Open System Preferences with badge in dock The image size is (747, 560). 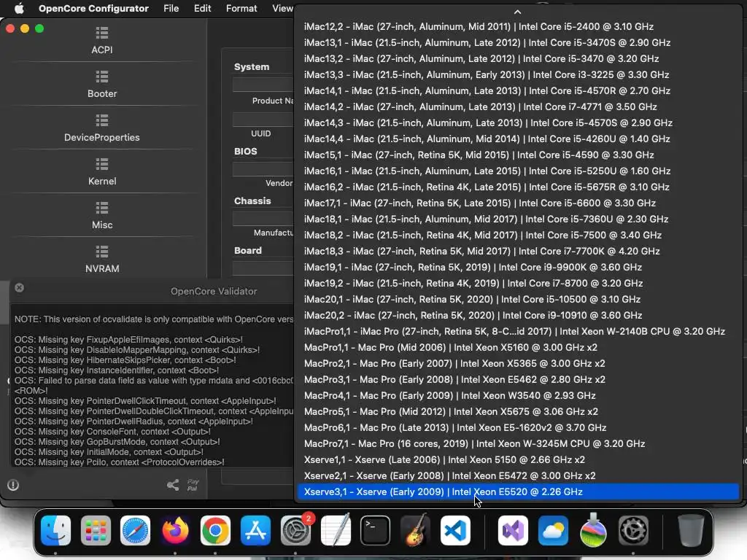296,530
